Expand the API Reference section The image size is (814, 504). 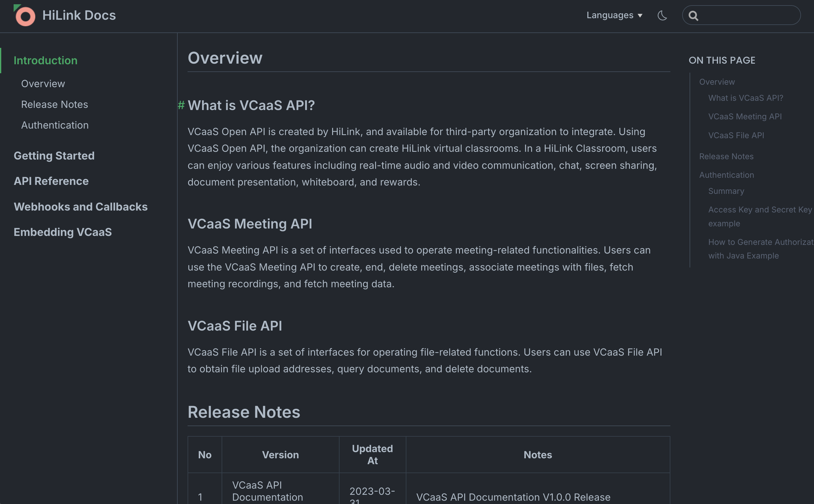[x=51, y=181]
